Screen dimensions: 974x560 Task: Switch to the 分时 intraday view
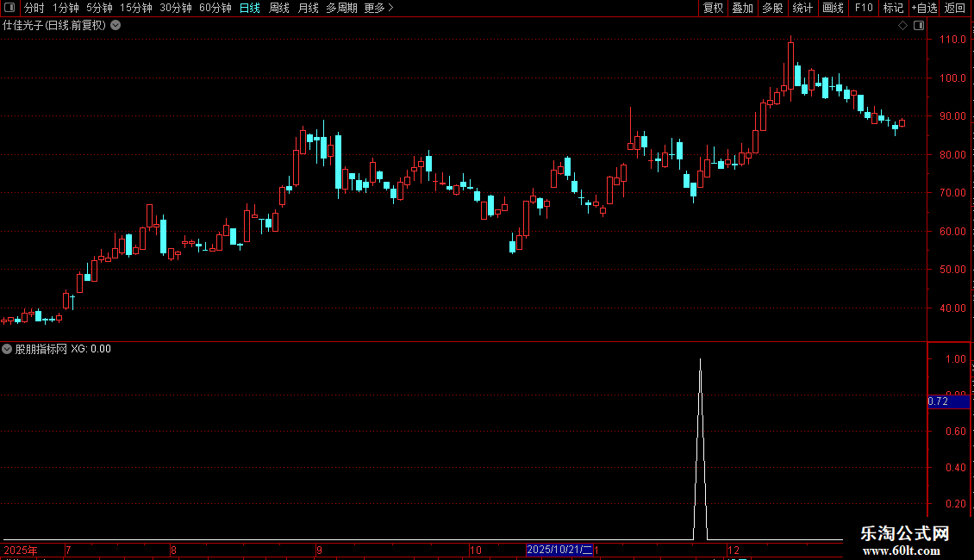click(34, 8)
